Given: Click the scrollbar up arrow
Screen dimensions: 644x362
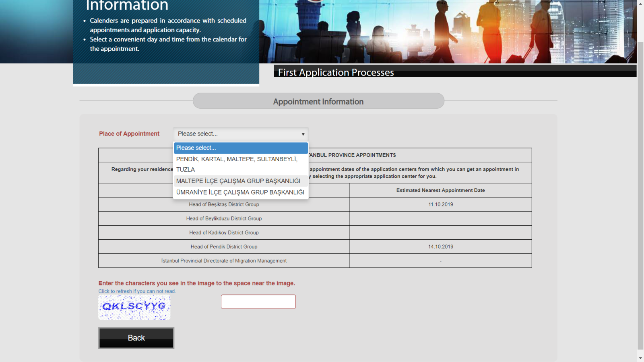Looking at the screenshot, I should 640,3.
